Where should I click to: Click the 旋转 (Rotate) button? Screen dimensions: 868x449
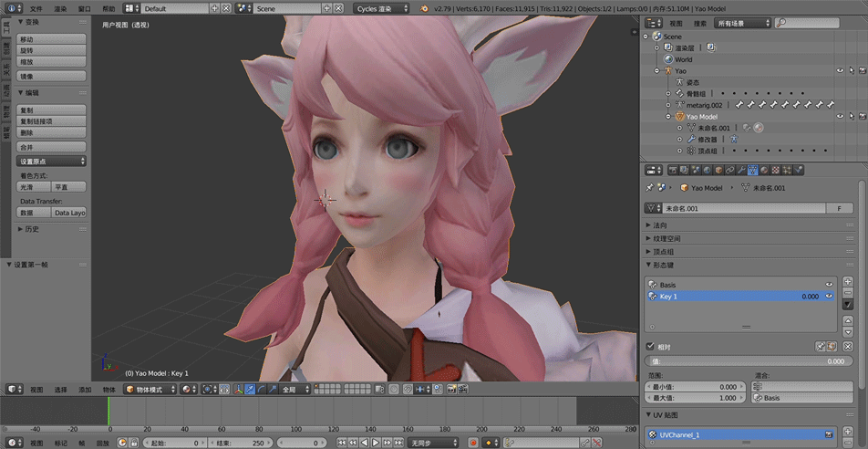click(51, 50)
